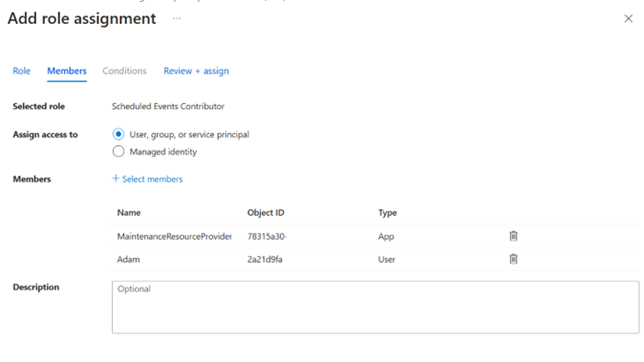This screenshot has width=644, height=362.
Task: Remove Adam using the trash icon
Action: [514, 259]
